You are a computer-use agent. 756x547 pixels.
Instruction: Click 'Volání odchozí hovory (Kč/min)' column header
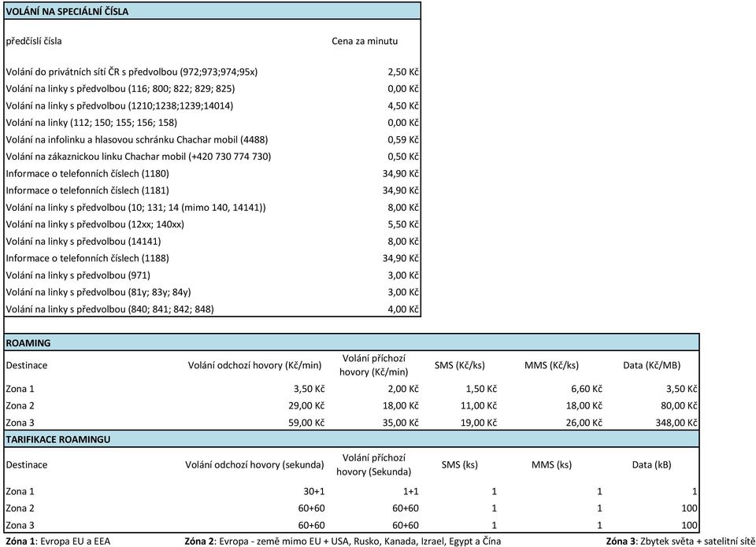(x=254, y=365)
